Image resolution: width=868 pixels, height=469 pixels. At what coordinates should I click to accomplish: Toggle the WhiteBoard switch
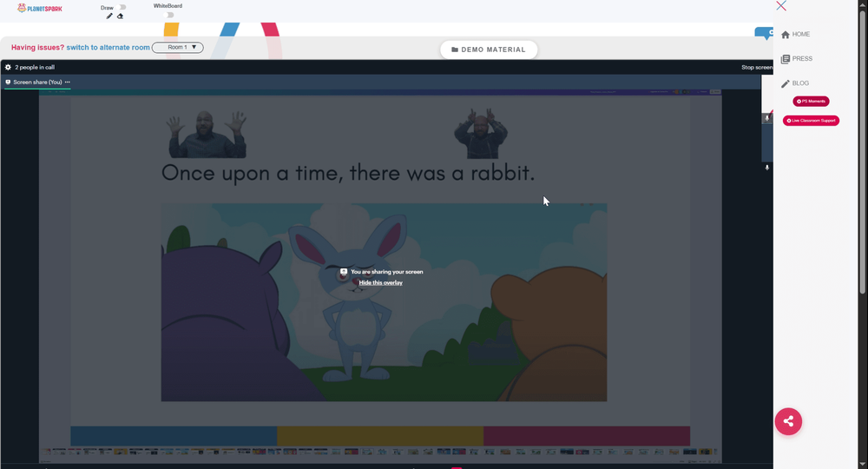[x=170, y=15]
